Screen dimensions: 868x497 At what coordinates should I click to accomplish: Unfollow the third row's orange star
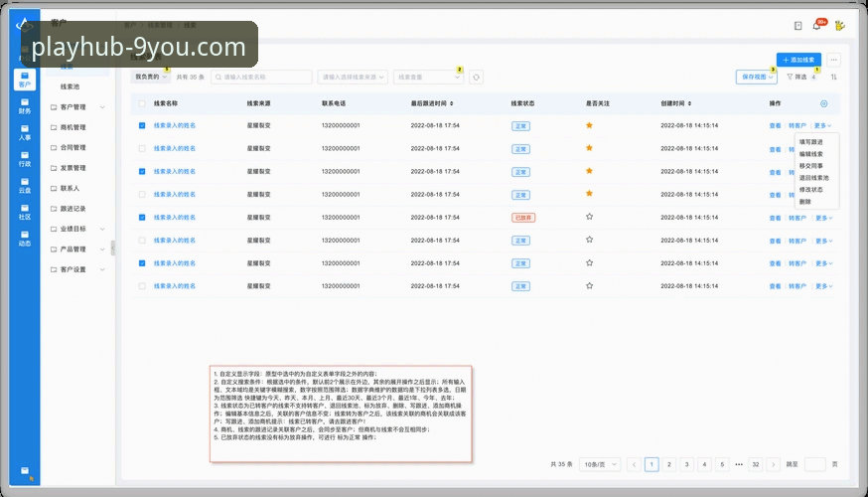point(589,171)
